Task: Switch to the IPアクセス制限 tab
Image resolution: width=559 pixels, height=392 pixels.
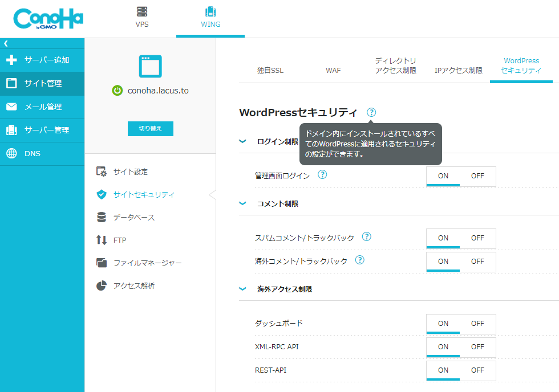Action: pos(458,71)
